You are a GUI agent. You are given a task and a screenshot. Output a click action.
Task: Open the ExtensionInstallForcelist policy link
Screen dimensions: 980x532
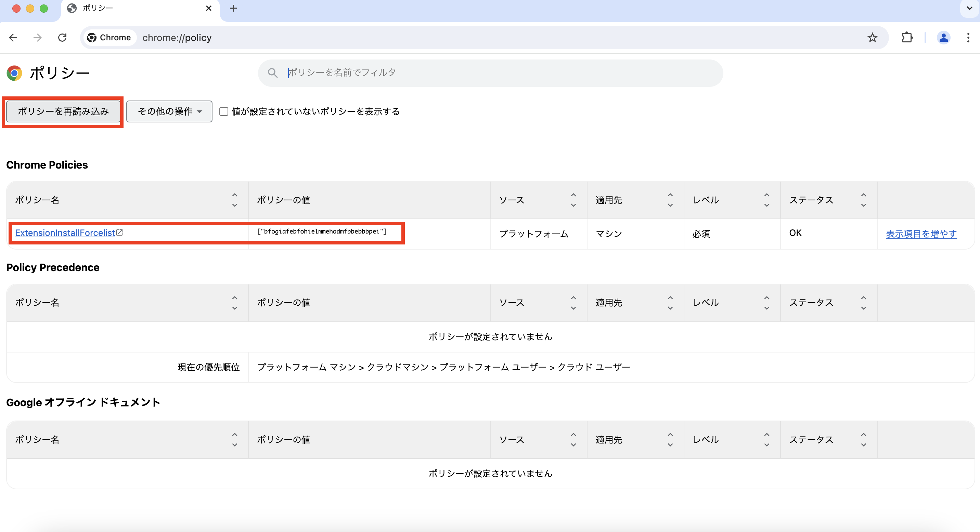click(x=65, y=232)
